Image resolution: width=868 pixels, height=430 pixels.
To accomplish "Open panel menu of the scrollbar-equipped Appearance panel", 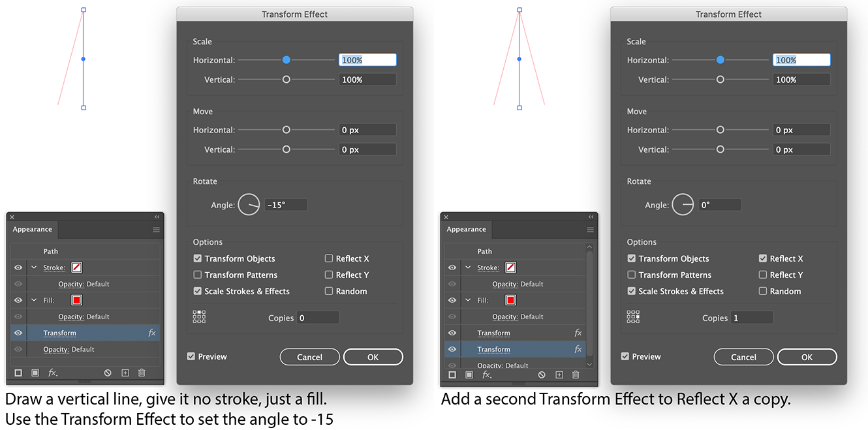I will tap(590, 230).
